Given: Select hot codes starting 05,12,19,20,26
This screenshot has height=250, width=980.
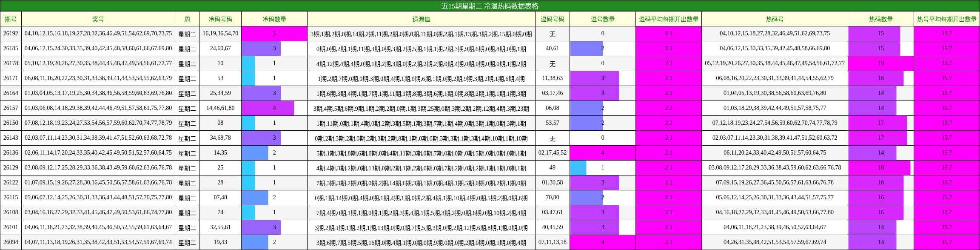Looking at the screenshot, I should 775,63.
